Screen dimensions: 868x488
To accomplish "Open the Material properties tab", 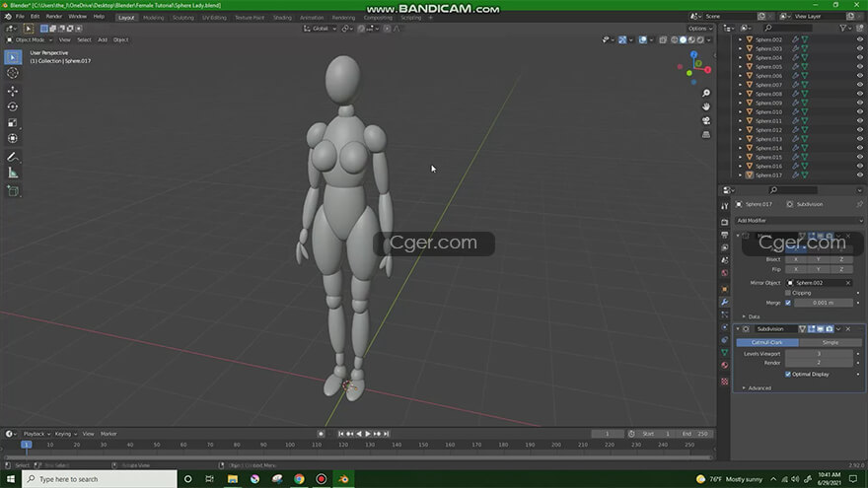I will click(725, 365).
